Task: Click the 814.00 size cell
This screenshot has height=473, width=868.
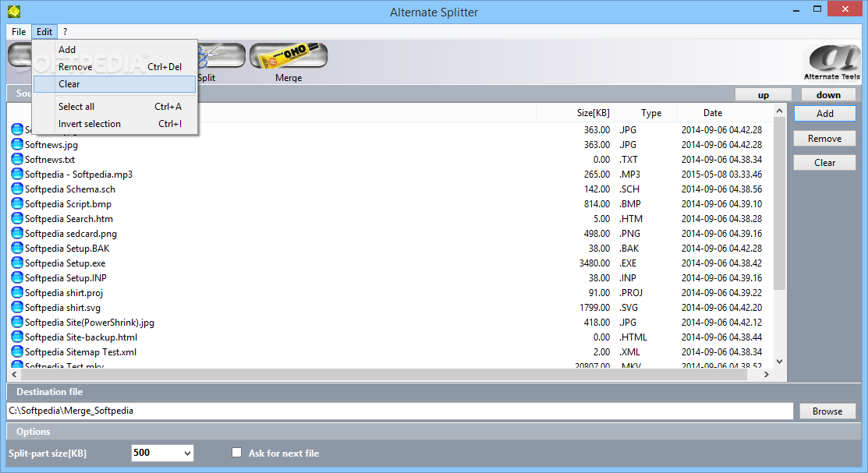Action: click(x=597, y=204)
